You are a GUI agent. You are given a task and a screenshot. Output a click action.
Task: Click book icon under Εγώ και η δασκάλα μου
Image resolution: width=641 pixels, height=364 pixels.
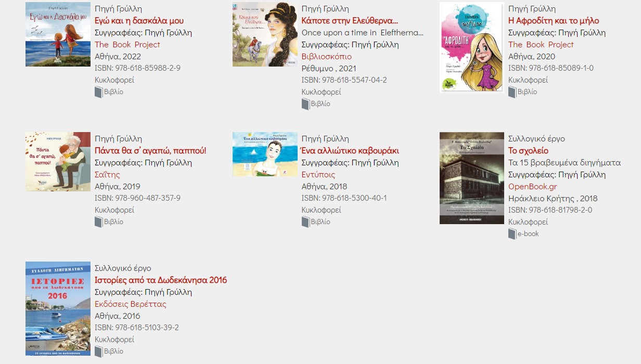(98, 93)
